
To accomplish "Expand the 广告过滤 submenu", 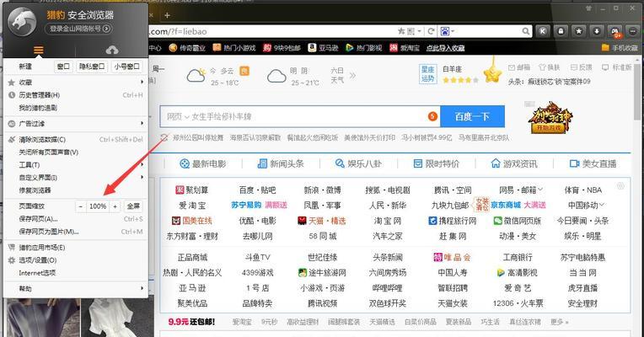I will tap(76, 124).
